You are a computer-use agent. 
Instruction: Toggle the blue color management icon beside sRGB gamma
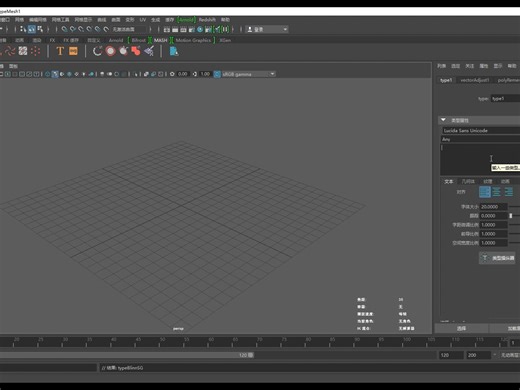click(x=217, y=74)
